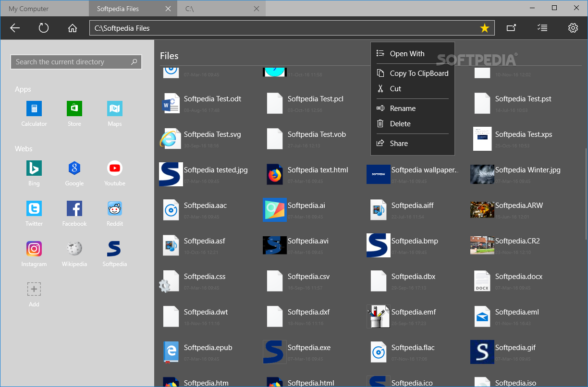Viewport: 588px width, 387px height.
Task: Click the Softpedia Test.pcl file name
Action: pos(316,99)
